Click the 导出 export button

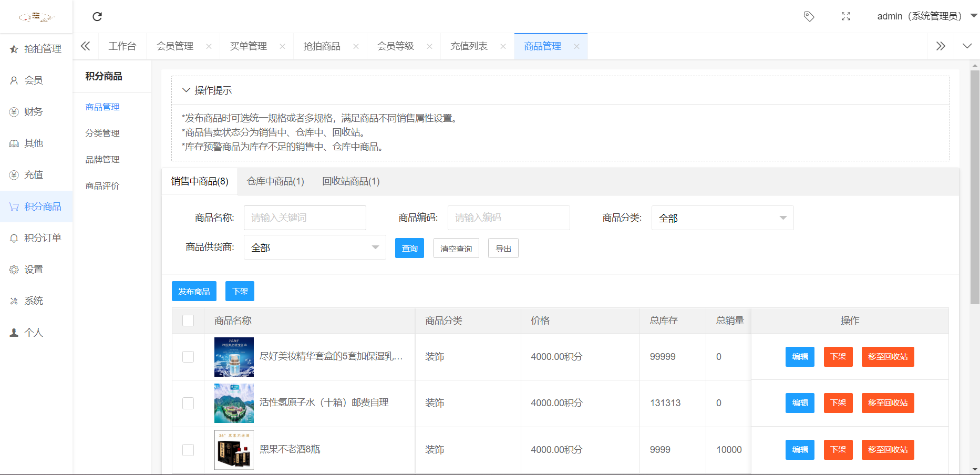(503, 248)
